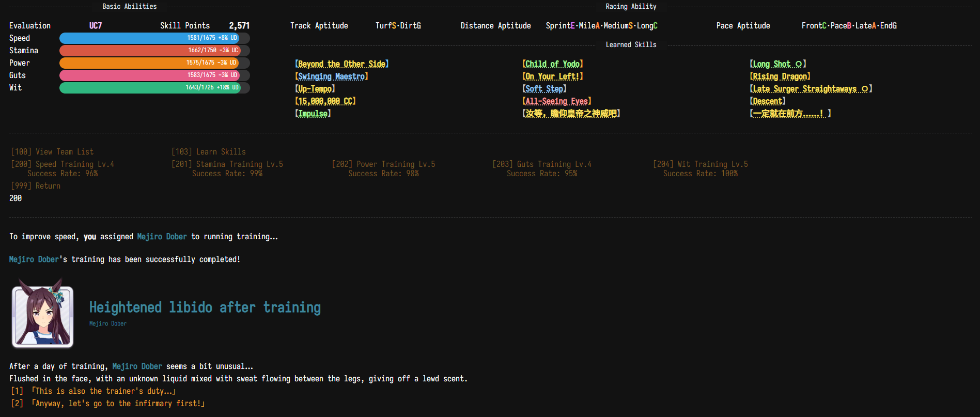Open the All-Seeing Eyes skill
This screenshot has width=980, height=417.
click(557, 101)
